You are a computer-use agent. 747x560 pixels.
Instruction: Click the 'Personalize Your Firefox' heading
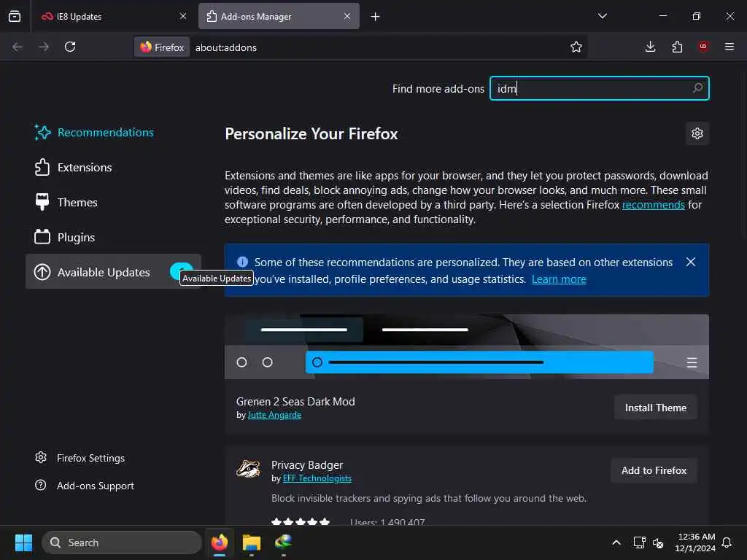point(311,134)
